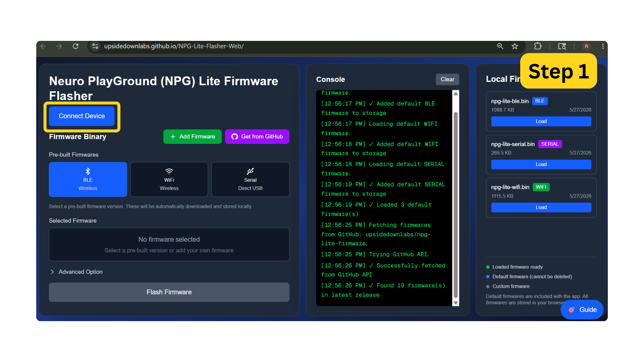Viewport: 644px width, 362px height.
Task: Select WiFi Wireless pre-built firmware
Action: (x=169, y=179)
